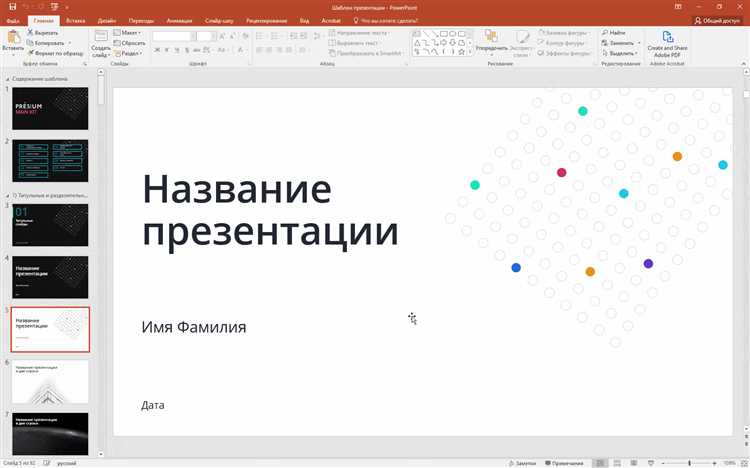Select slide 3 thumbnail with 01
Image resolution: width=750 pixels, height=468 pixels.
(x=50, y=225)
